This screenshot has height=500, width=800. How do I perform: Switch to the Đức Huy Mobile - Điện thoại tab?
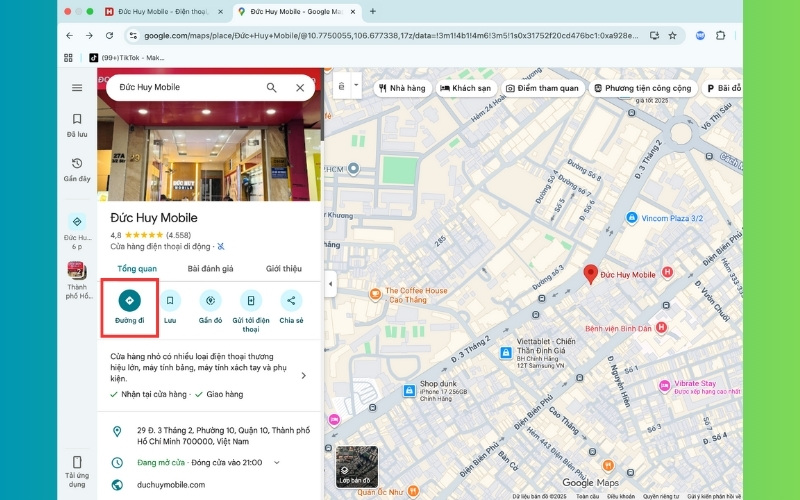165,11
